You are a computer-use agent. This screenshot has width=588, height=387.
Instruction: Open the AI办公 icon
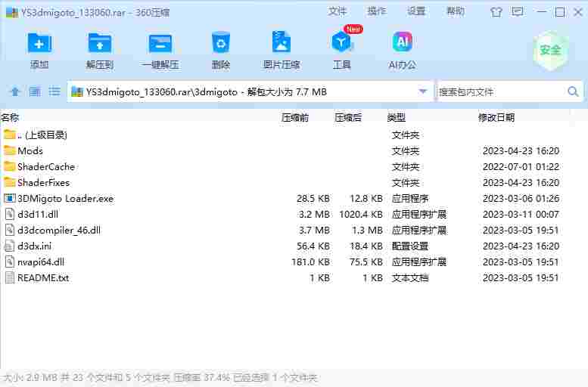click(x=402, y=42)
